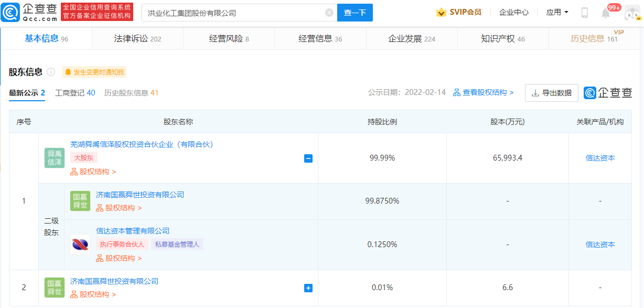Image resolution: width=644 pixels, height=308 pixels.
Task: Open 股权结构 in row 2
Action: click(93, 295)
